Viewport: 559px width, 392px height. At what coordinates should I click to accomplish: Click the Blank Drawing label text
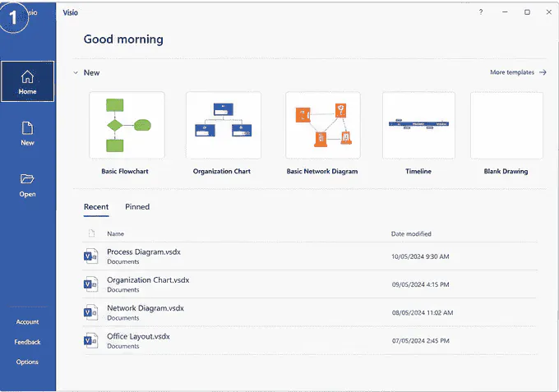[x=506, y=172]
